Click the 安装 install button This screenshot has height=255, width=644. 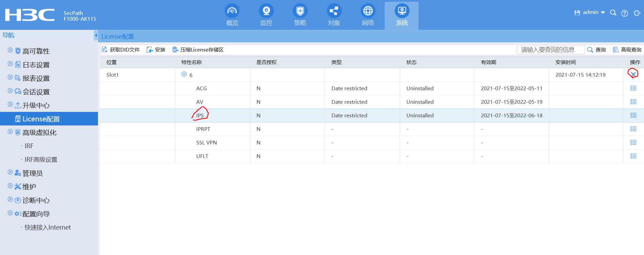(156, 50)
